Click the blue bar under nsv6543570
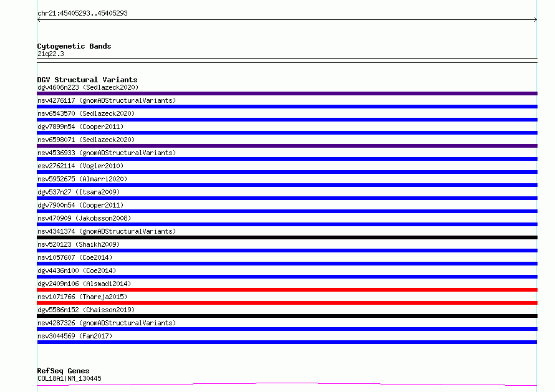Image resolution: width=555 pixels, height=392 pixels. click(x=287, y=120)
